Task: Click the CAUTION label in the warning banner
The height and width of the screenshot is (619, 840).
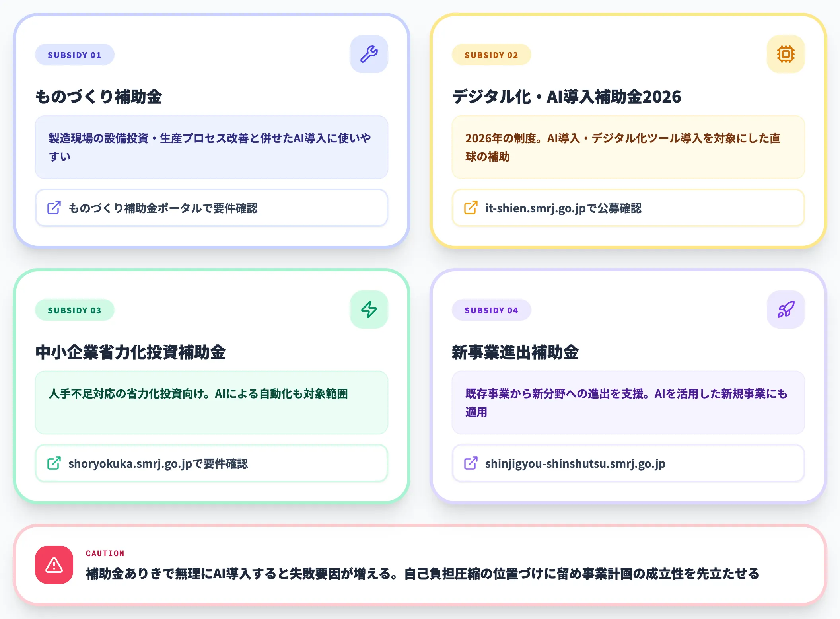Action: tap(105, 553)
